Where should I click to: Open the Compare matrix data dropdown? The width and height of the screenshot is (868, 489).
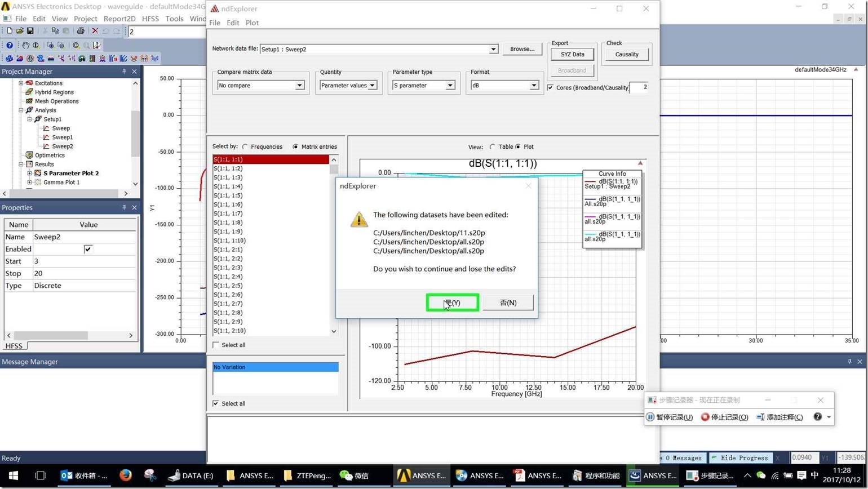[x=300, y=85]
